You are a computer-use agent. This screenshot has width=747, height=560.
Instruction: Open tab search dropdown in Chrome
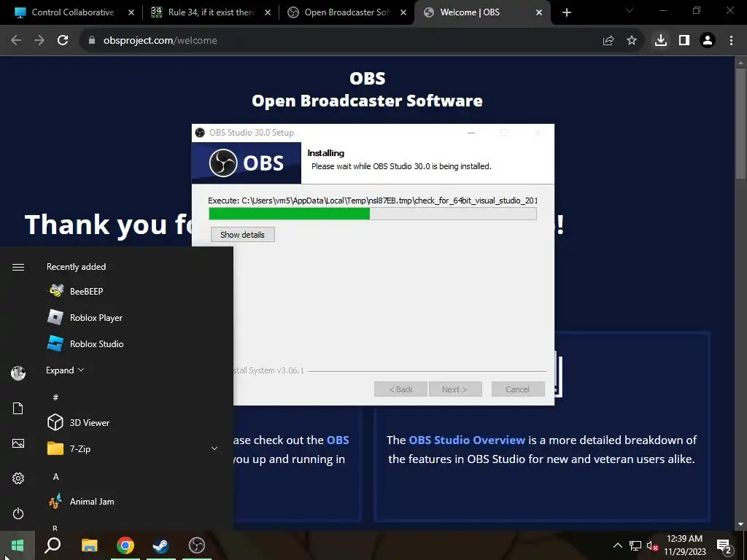coord(629,10)
